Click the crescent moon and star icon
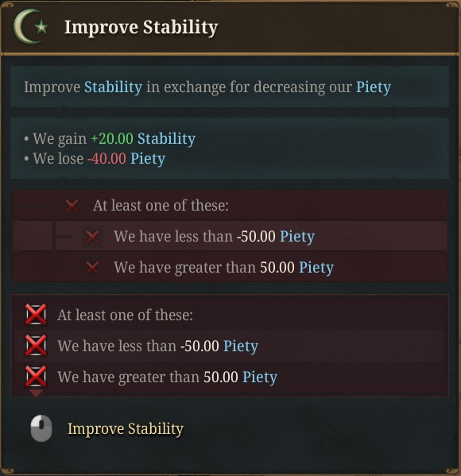The width and height of the screenshot is (461, 476). coord(31,27)
